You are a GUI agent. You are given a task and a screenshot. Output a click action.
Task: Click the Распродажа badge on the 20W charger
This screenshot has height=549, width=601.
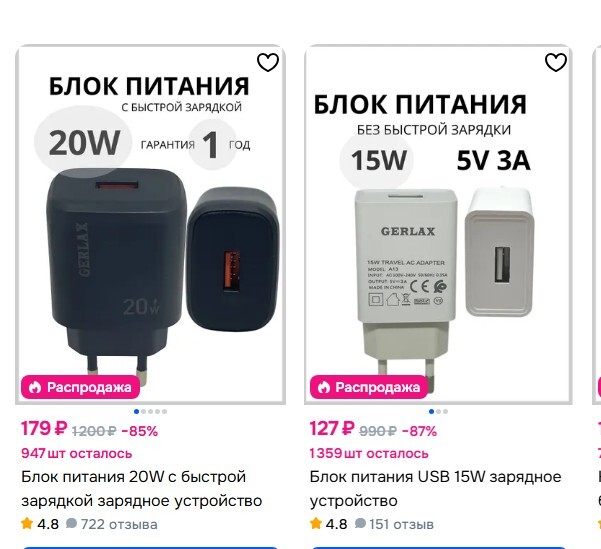coord(80,387)
